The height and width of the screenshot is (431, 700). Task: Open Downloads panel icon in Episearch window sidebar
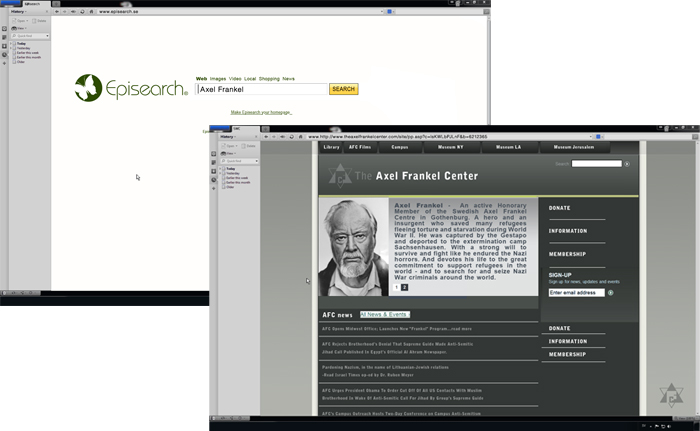pyautogui.click(x=4, y=46)
